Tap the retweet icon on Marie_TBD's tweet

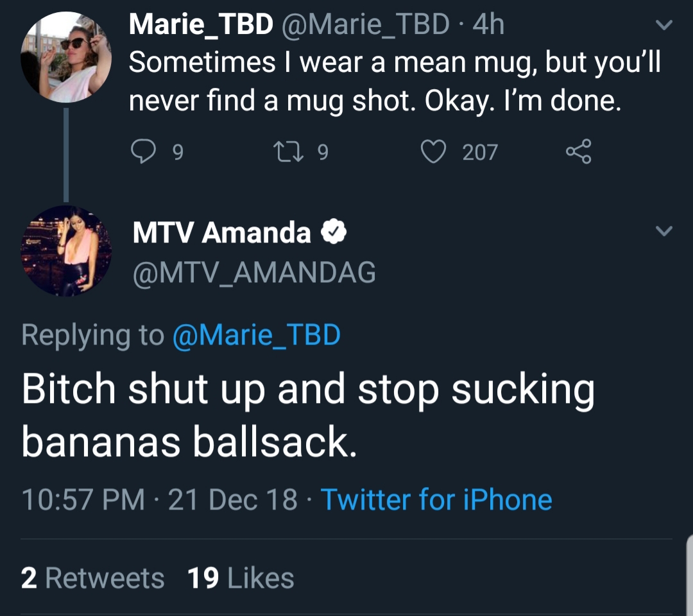coord(288,151)
